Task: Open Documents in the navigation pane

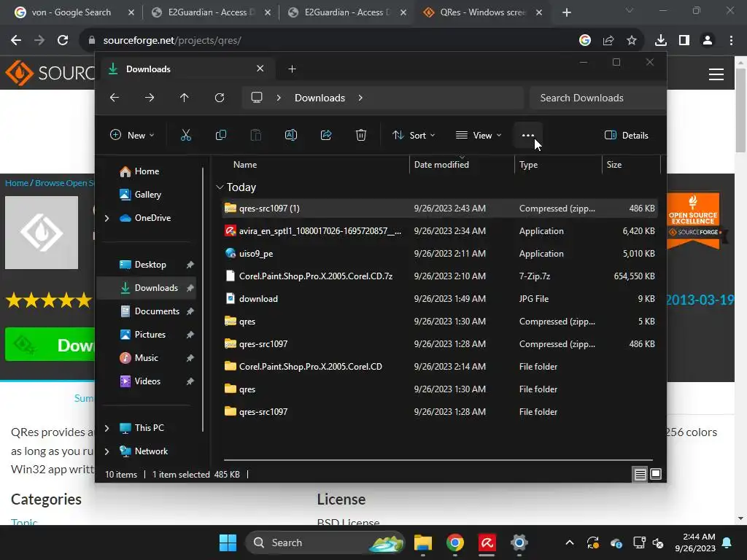Action: 147,311
